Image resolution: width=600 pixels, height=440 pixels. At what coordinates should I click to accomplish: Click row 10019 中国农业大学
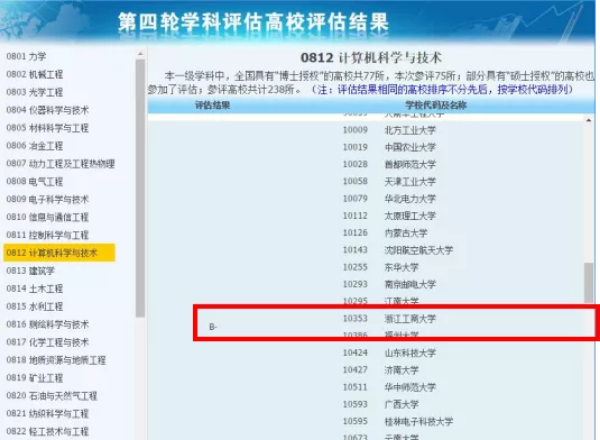[x=389, y=147]
